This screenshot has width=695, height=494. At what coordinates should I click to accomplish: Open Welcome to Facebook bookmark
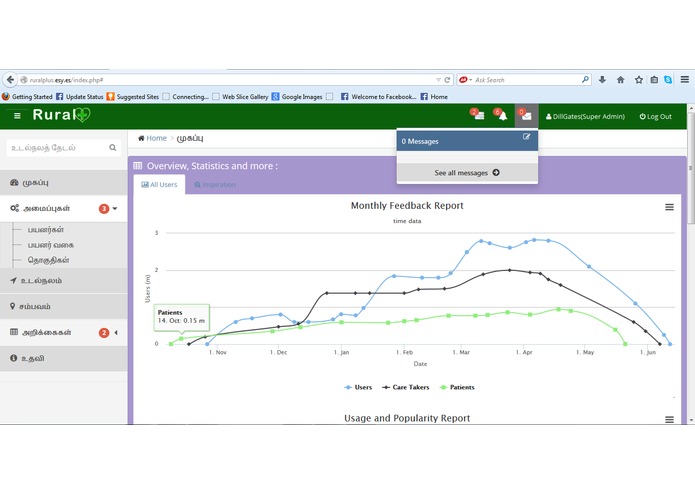pyautogui.click(x=379, y=97)
